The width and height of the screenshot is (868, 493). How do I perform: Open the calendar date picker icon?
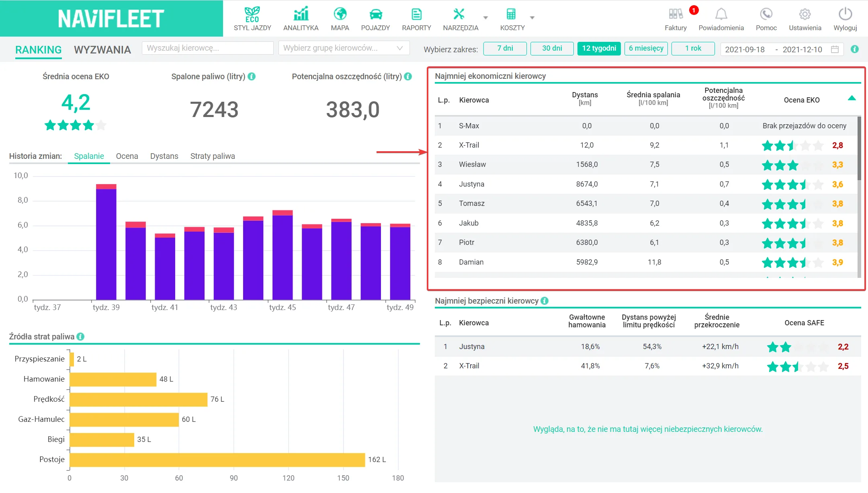835,49
